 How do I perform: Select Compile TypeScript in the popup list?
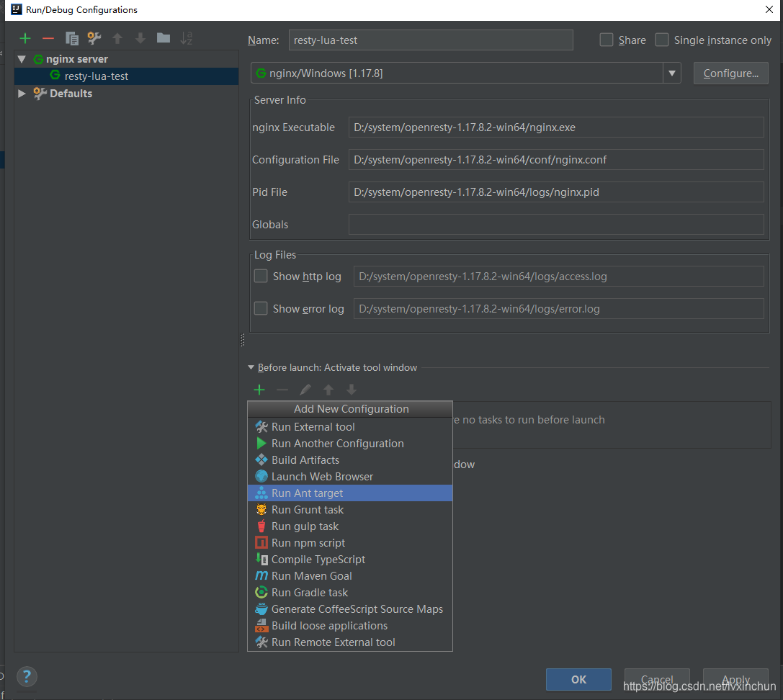pos(350,559)
